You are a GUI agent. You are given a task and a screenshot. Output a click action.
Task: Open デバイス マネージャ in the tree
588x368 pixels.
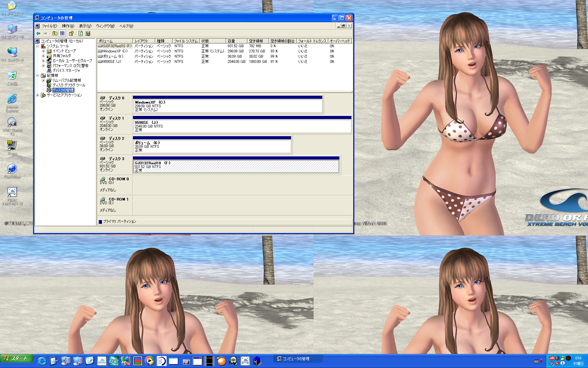click(x=66, y=71)
